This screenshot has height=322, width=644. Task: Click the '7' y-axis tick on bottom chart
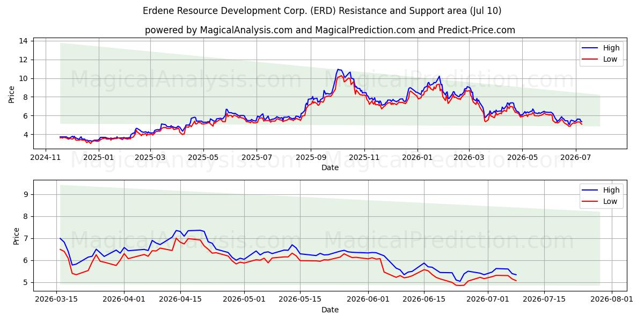point(27,238)
